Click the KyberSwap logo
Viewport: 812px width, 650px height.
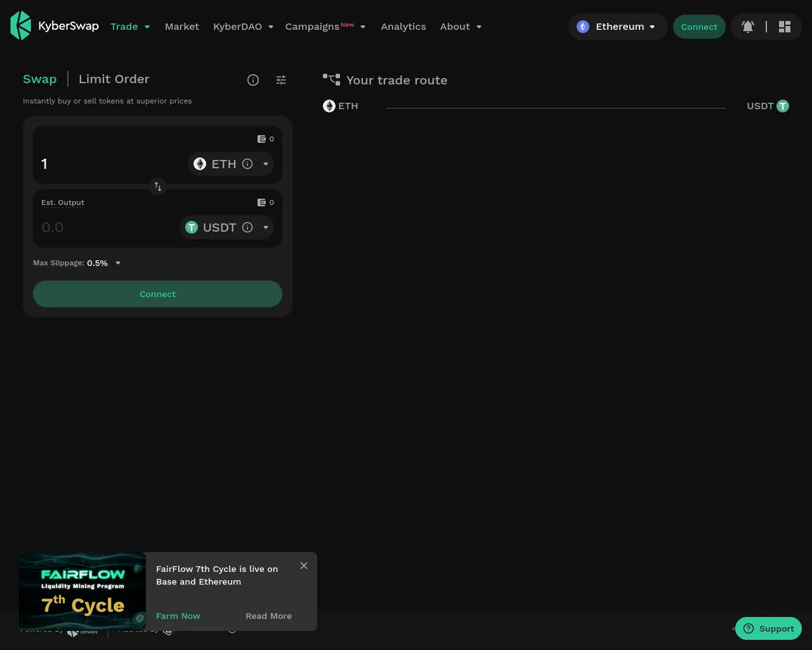pyautogui.click(x=55, y=26)
